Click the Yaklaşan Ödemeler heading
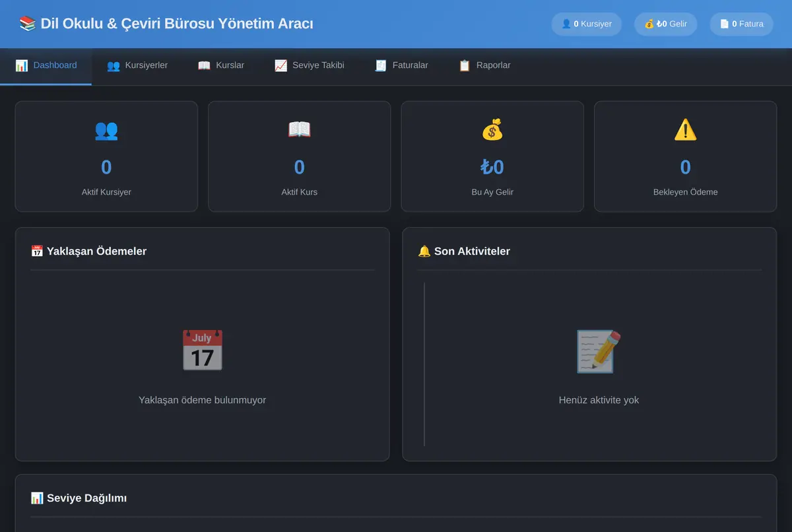The width and height of the screenshot is (792, 532). (96, 251)
